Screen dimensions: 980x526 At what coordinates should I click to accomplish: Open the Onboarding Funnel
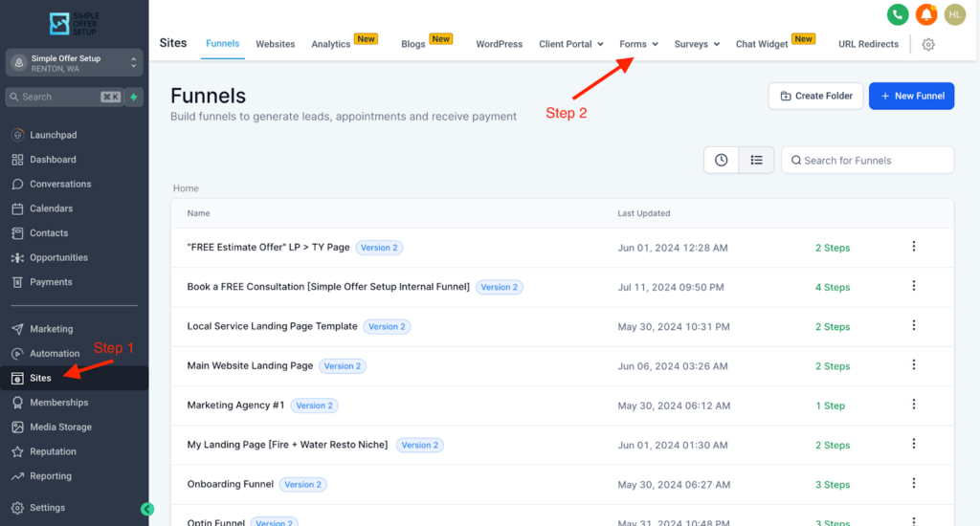pos(230,484)
